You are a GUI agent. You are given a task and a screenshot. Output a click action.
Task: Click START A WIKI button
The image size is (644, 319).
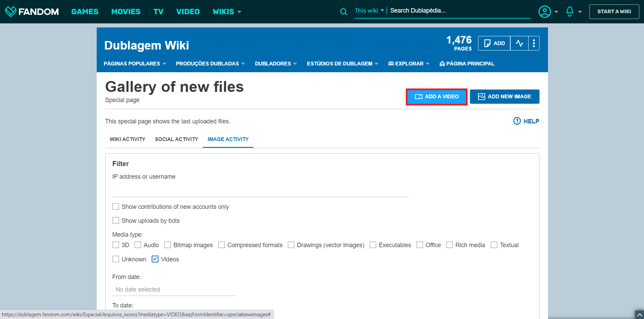coord(614,12)
